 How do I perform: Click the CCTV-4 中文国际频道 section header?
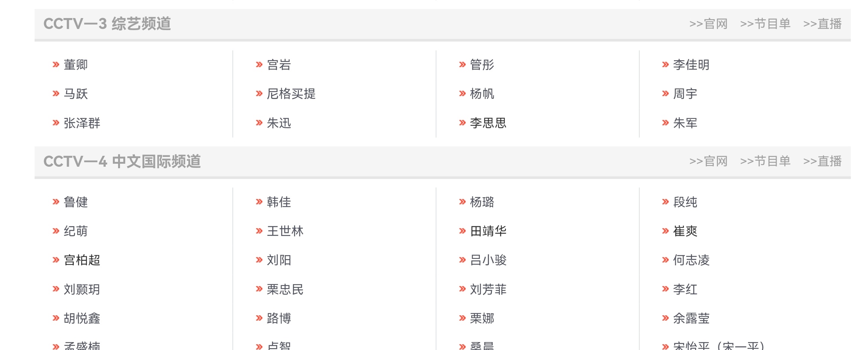[x=123, y=161]
